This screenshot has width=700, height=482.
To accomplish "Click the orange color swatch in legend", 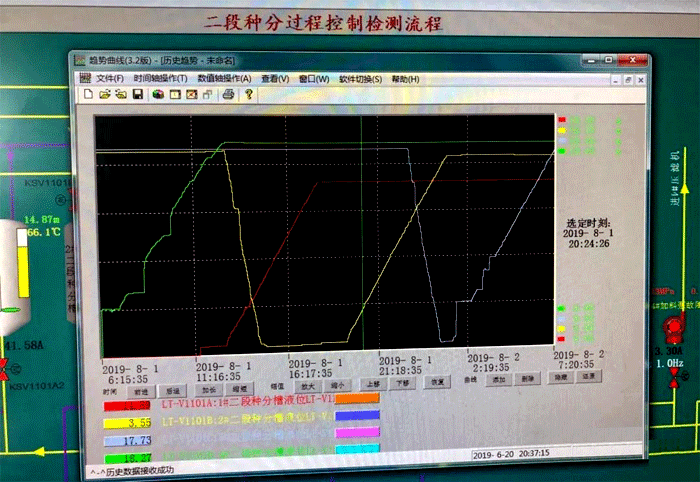I will point(357,398).
